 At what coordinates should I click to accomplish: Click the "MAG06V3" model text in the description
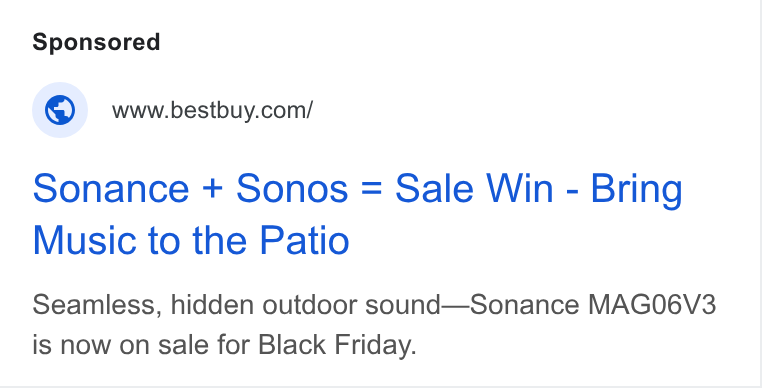(652, 305)
